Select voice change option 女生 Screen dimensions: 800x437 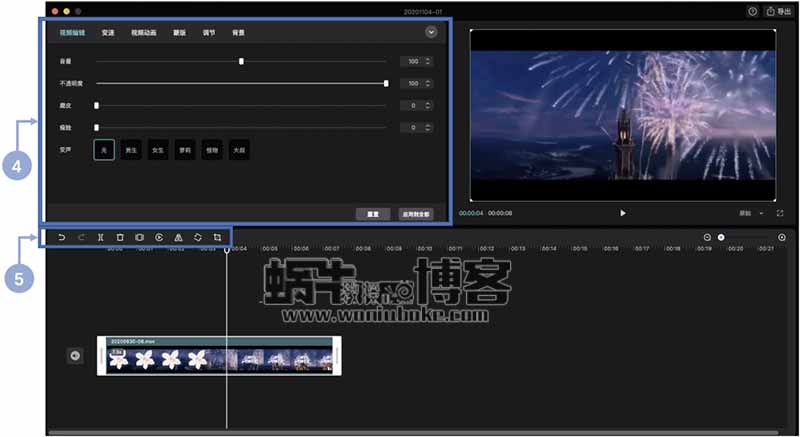tap(158, 150)
